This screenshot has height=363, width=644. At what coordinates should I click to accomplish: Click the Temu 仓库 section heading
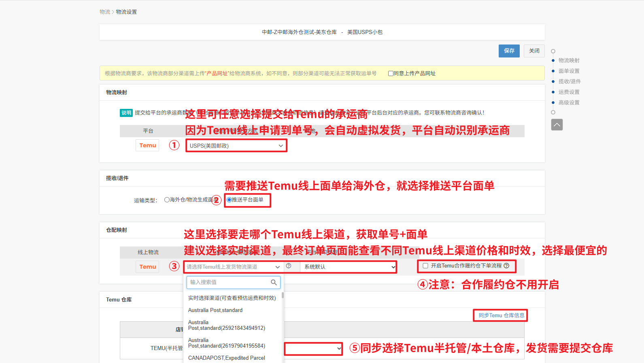coord(119,300)
